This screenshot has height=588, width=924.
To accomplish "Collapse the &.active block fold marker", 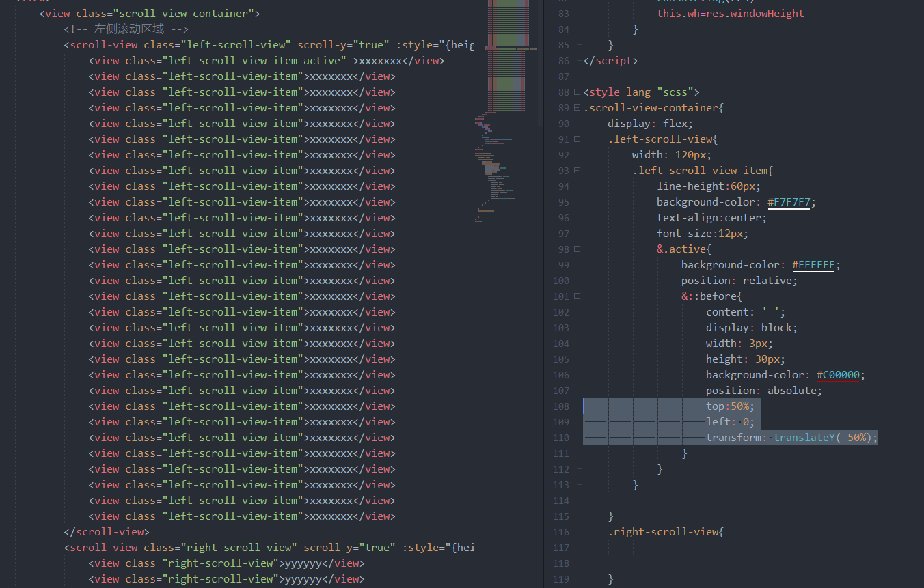I will point(577,249).
